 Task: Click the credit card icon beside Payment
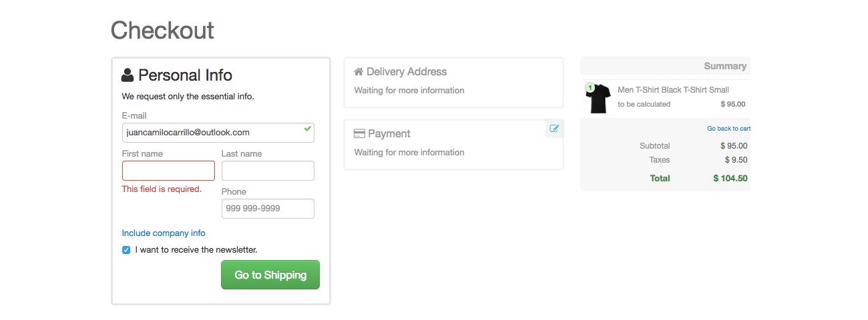tap(359, 133)
